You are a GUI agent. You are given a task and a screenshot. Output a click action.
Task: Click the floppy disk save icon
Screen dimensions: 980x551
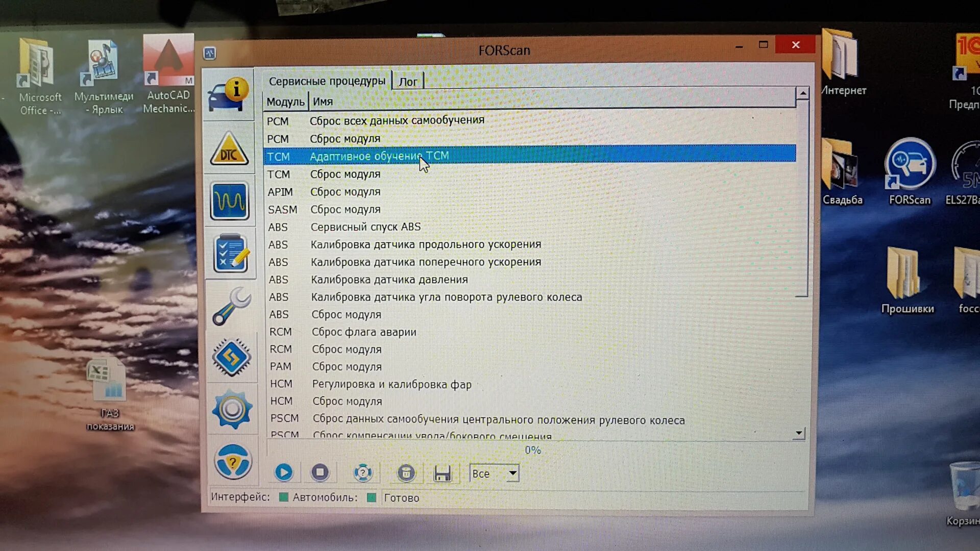coord(443,473)
